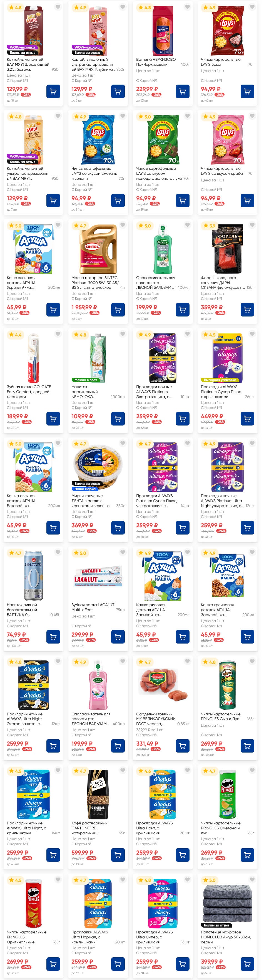Click the Можно в пост label
274x980 pixels.
(86, 380)
